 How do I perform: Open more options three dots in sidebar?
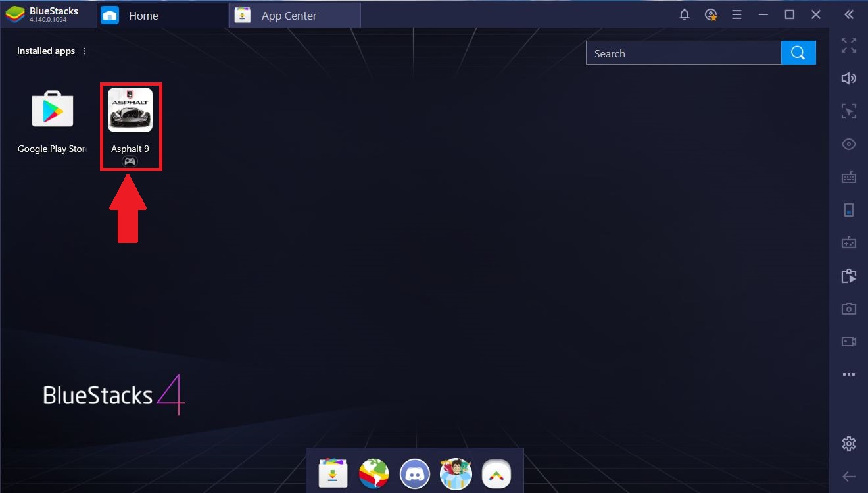pyautogui.click(x=849, y=375)
